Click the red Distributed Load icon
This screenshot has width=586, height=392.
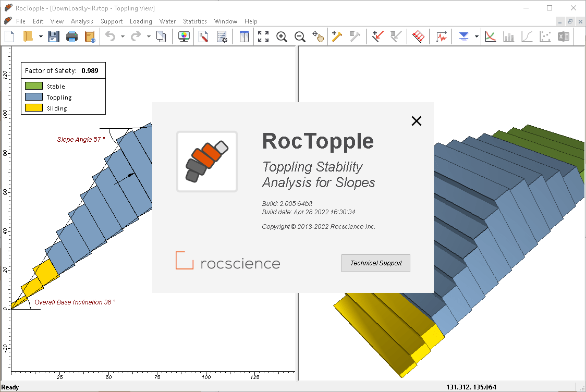pyautogui.click(x=419, y=36)
